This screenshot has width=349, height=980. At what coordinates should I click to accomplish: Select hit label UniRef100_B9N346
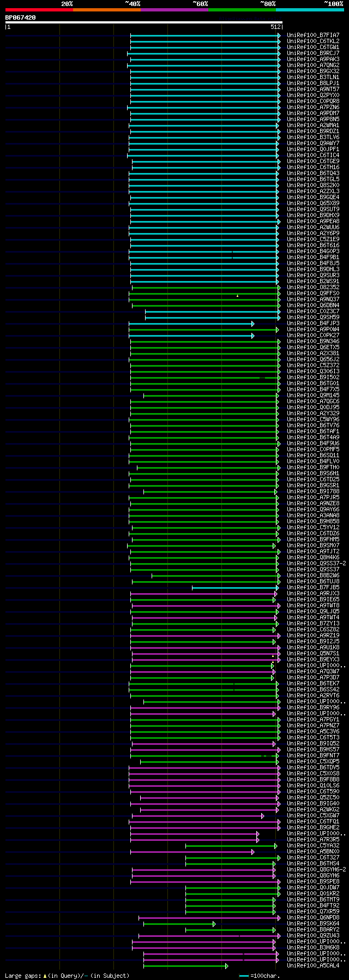[x=313, y=342]
